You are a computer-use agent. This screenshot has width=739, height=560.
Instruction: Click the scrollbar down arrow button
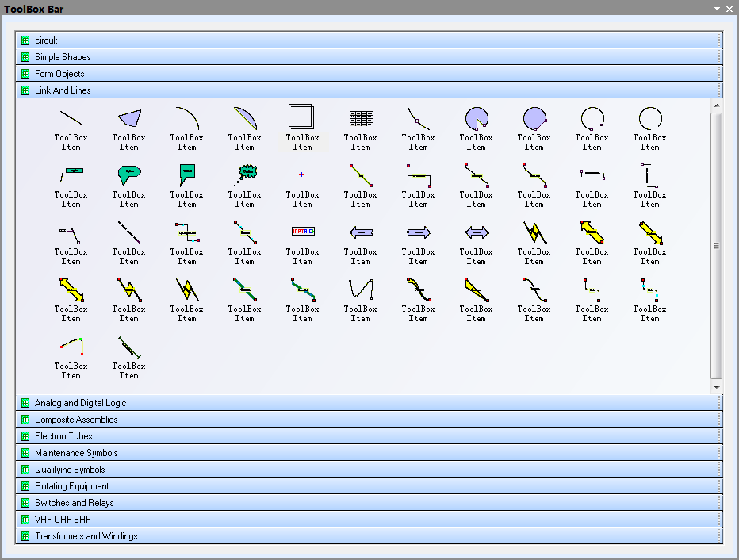point(717,387)
